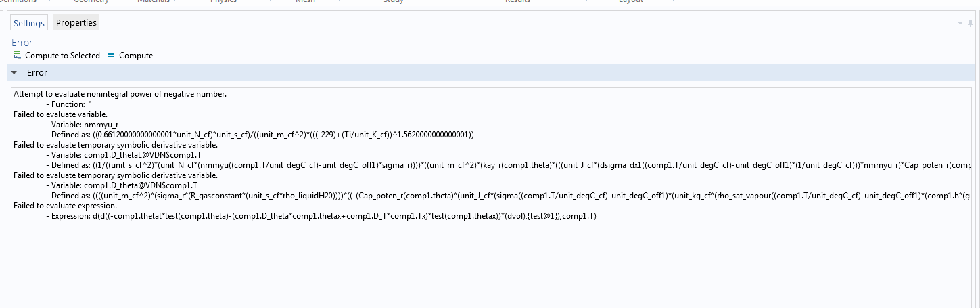
Task: Click the 'Attempt to evaluate nonintegral power' message
Action: 120,94
